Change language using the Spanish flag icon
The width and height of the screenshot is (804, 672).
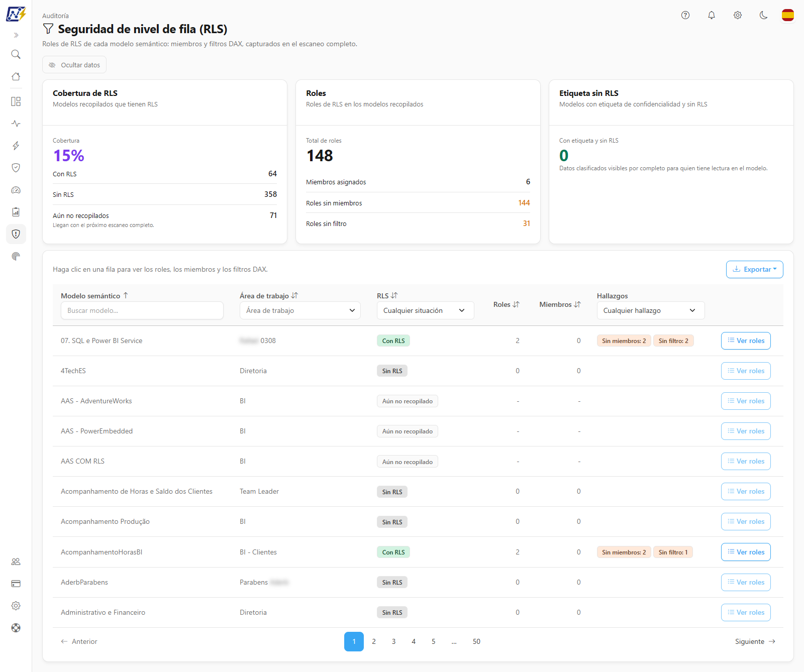[788, 15]
